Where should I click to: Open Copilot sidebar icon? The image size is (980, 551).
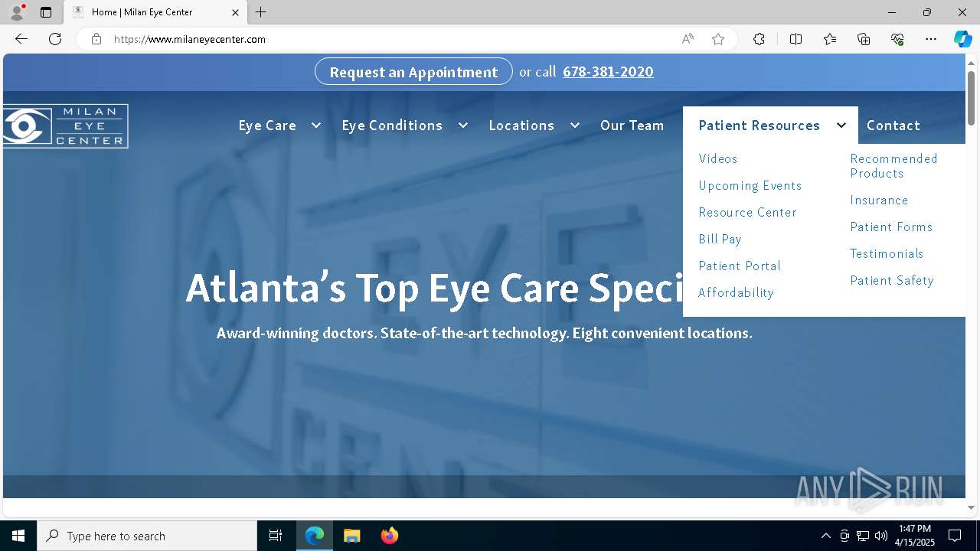pyautogui.click(x=962, y=39)
